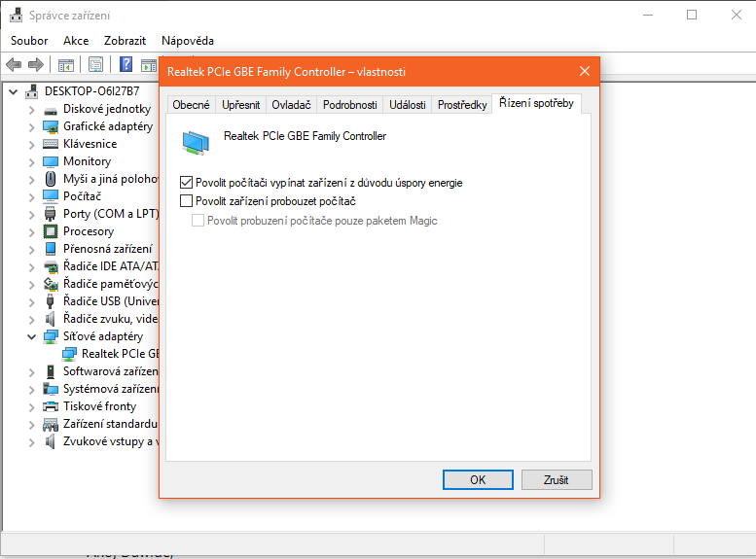Image resolution: width=756 pixels, height=559 pixels.
Task: Select the DESKTOP-O6I27B7 computer icon
Action: tap(32, 91)
